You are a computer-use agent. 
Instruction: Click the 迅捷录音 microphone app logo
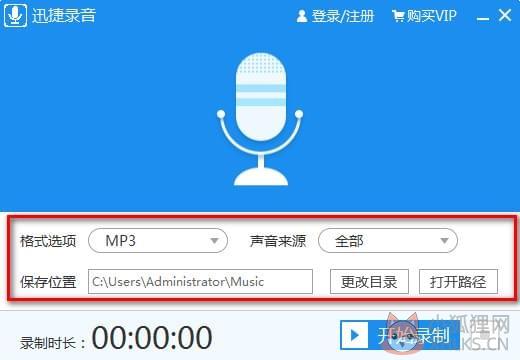15,15
